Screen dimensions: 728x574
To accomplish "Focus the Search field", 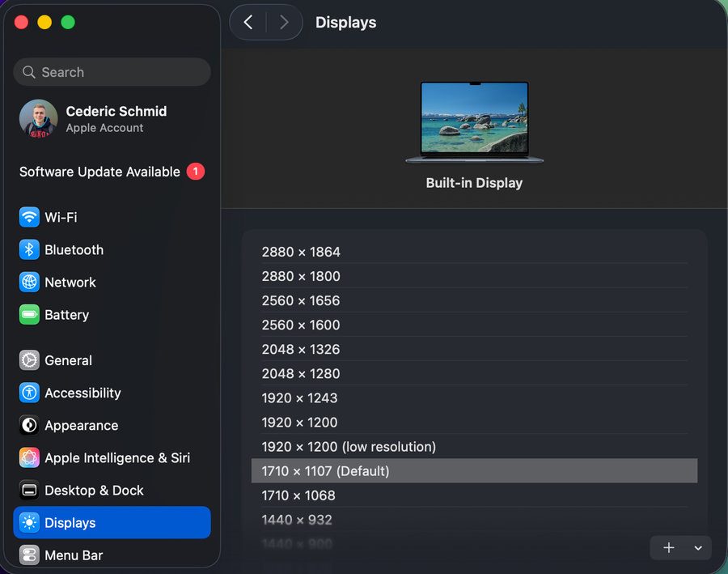I will pos(112,72).
